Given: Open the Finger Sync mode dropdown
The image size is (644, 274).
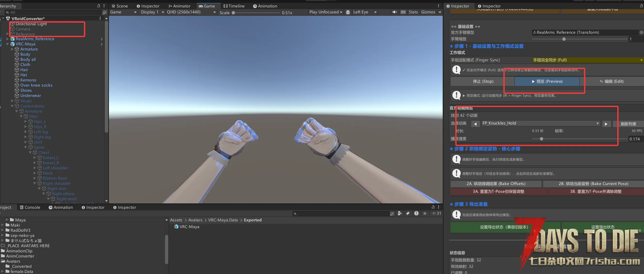Looking at the screenshot, I should 587,60.
